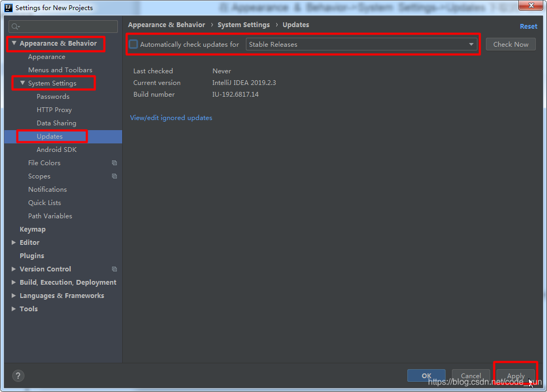Image resolution: width=547 pixels, height=392 pixels.
Task: Open View/edit ignored updates link
Action: tap(171, 118)
